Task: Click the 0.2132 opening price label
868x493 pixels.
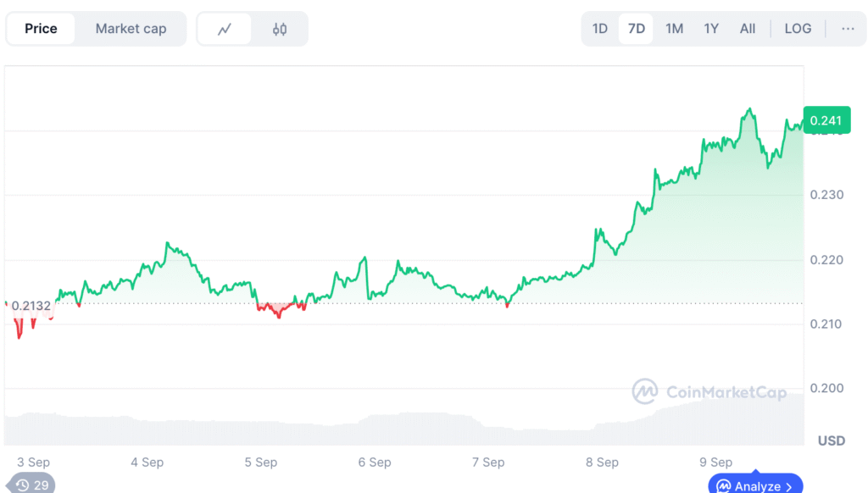Action: click(x=31, y=306)
